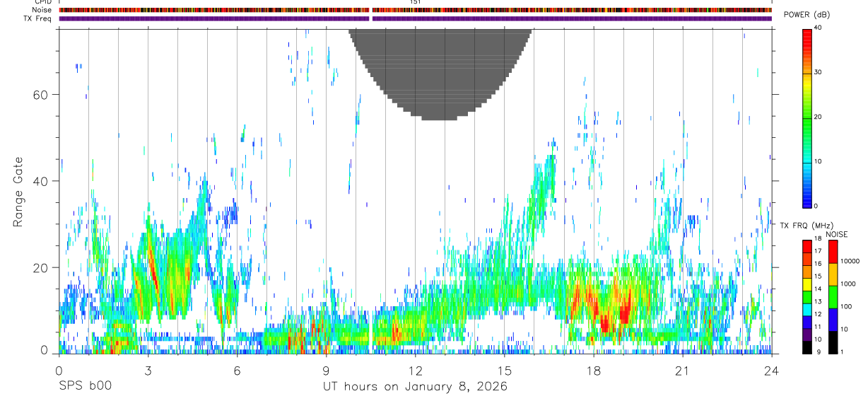Select 11 on TX frequency legend
868x401 pixels.
point(817,327)
